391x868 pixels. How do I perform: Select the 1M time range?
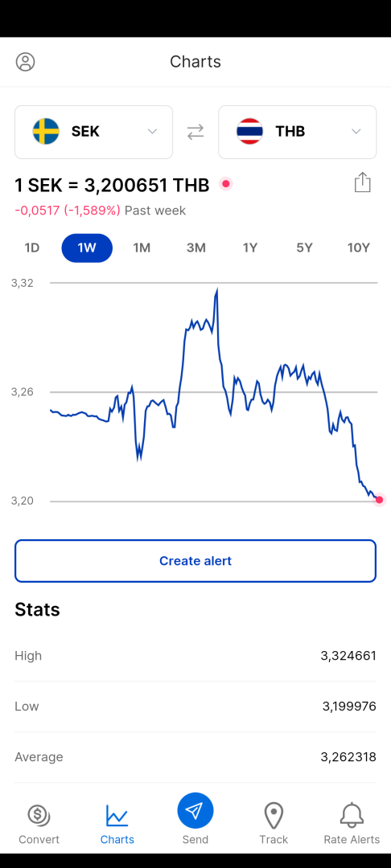(142, 248)
